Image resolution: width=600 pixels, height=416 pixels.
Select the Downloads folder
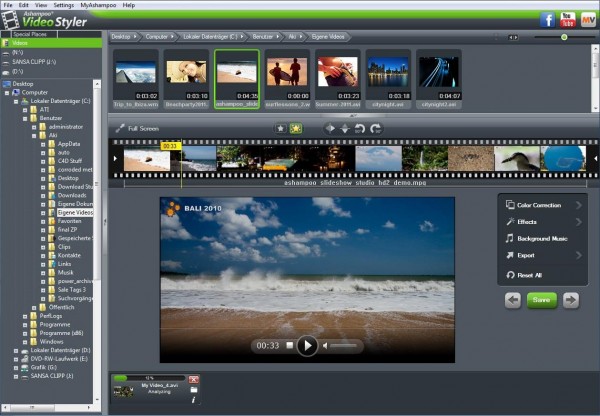pos(72,195)
